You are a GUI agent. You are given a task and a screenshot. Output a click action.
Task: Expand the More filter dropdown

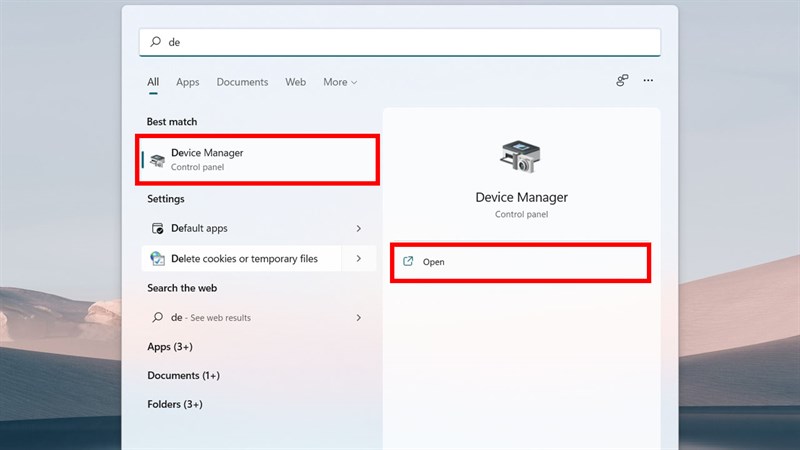click(x=340, y=82)
